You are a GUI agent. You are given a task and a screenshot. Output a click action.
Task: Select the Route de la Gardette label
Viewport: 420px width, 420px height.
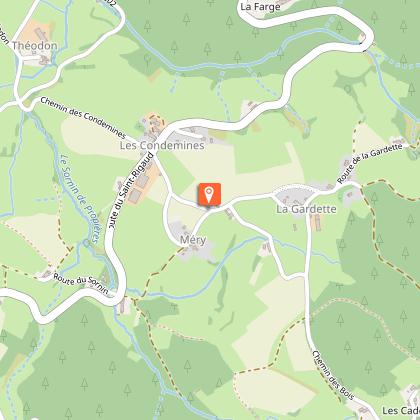370,163
